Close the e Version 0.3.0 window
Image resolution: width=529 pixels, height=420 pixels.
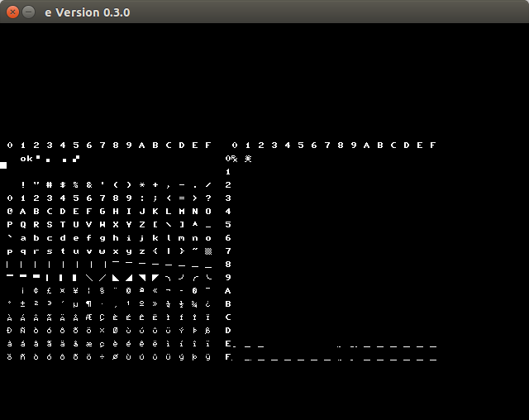[13, 12]
